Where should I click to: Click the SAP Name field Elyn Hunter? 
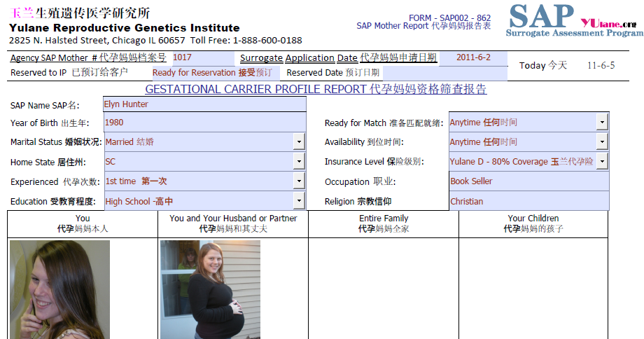point(204,104)
